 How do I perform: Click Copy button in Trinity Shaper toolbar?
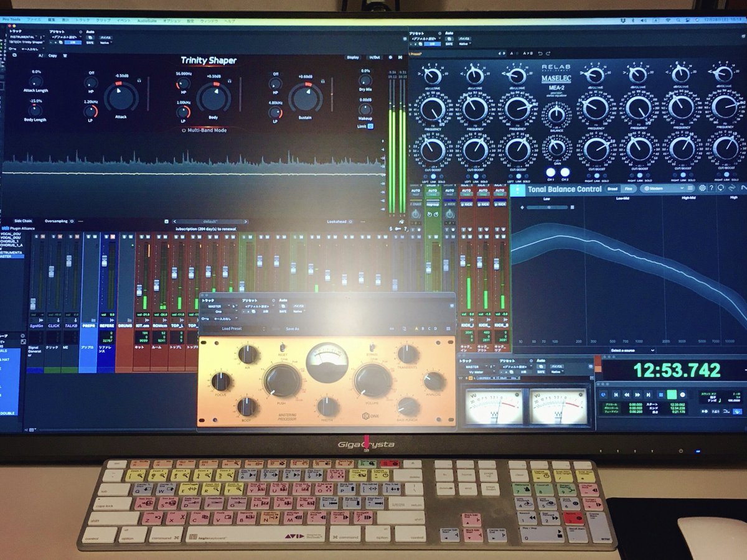[x=52, y=55]
